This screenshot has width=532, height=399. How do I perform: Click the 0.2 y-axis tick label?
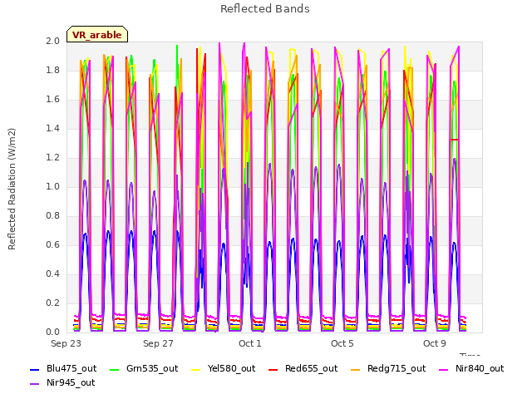[x=52, y=303]
